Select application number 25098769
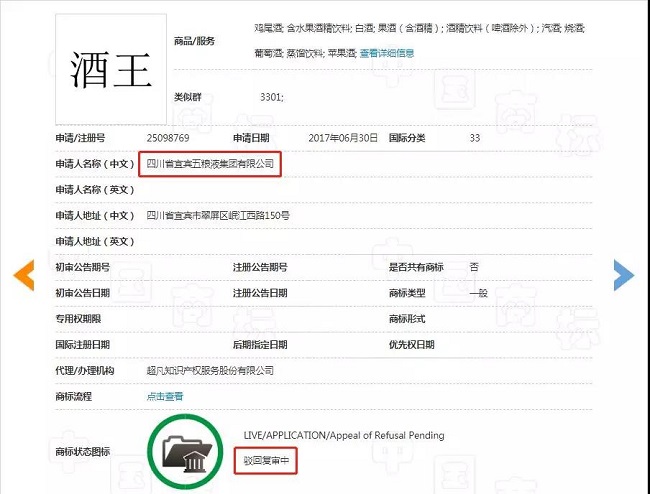Image resolution: width=650 pixels, height=494 pixels. click(168, 138)
